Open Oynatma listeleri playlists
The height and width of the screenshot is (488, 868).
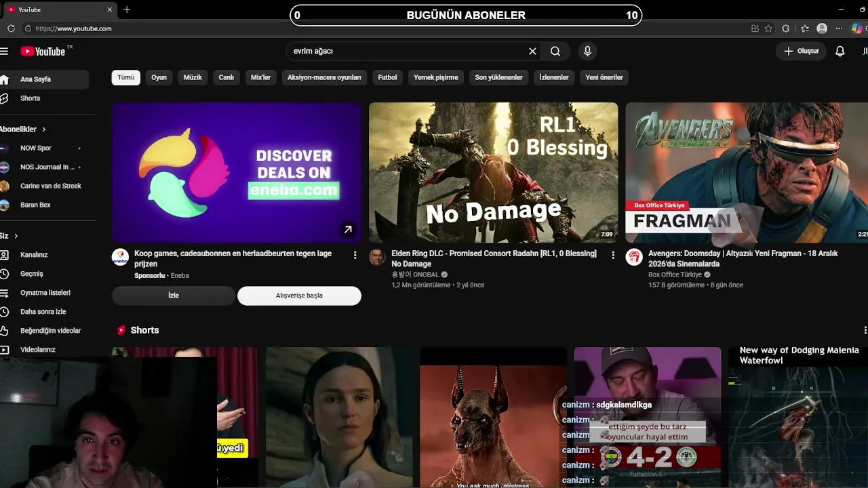(44, 293)
